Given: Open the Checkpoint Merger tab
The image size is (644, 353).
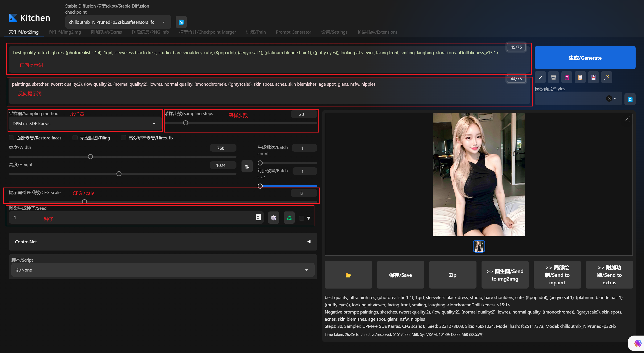Looking at the screenshot, I should click(207, 32).
